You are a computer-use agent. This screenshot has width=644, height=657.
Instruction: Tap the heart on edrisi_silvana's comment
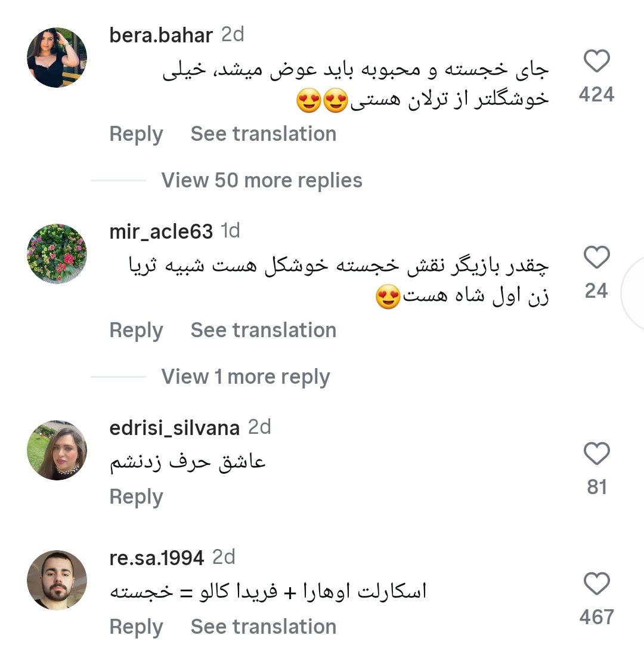click(596, 454)
